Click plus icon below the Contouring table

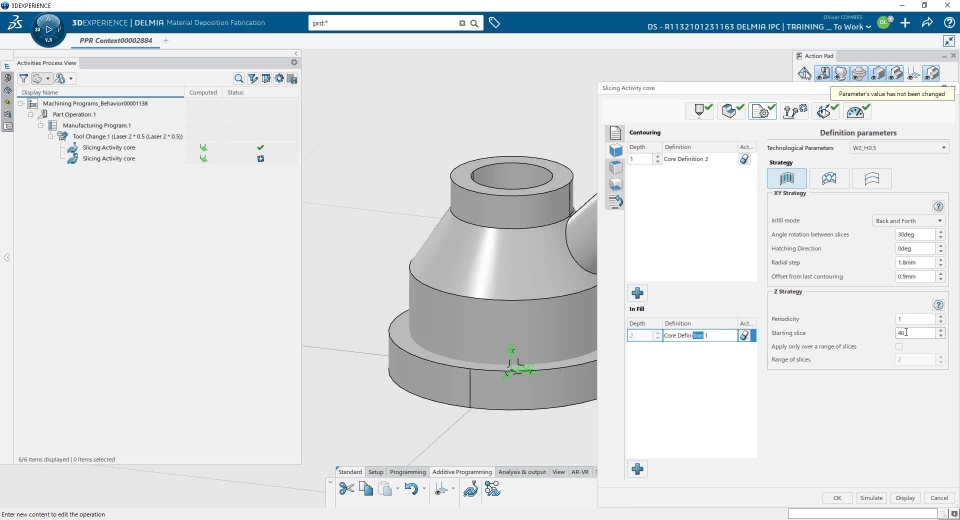[637, 293]
